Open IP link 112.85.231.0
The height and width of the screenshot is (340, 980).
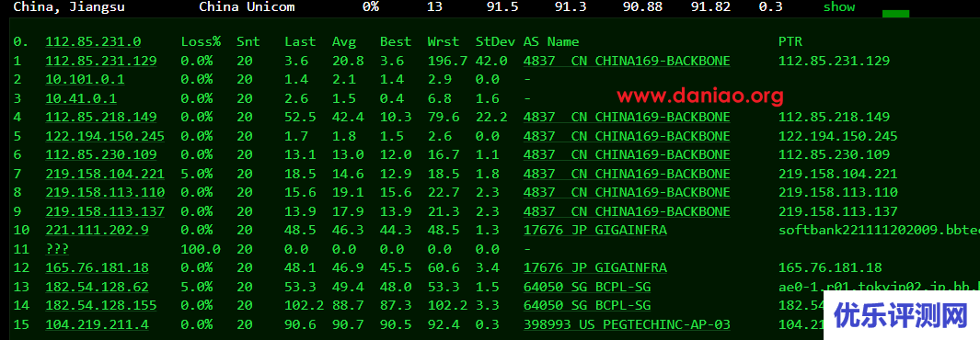pyautogui.click(x=93, y=41)
